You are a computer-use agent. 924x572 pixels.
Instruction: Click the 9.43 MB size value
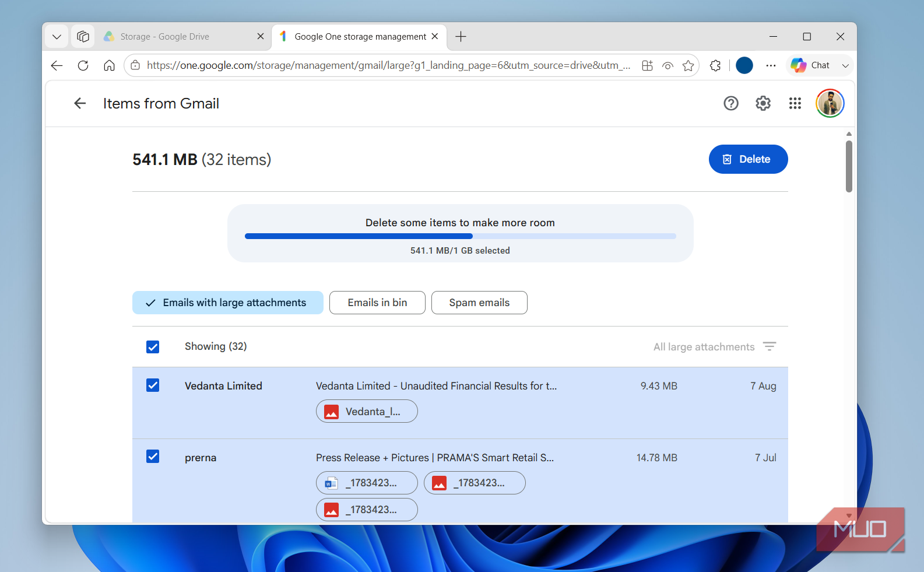[x=659, y=386]
